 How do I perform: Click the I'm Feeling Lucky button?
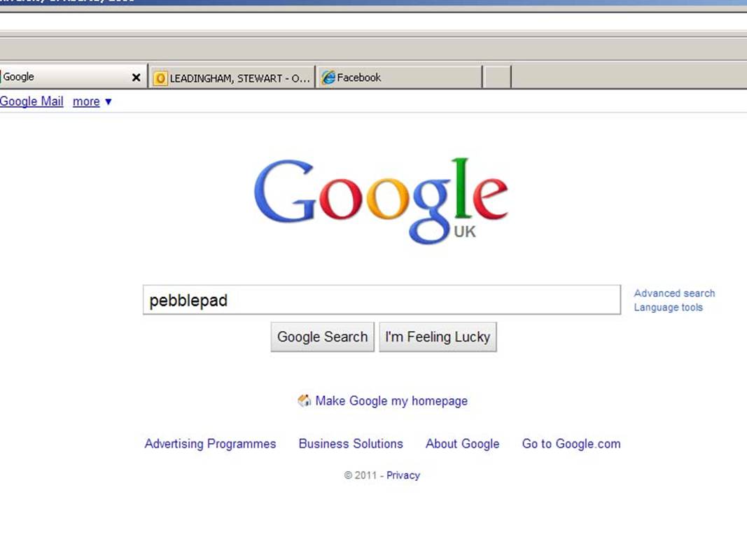(438, 337)
